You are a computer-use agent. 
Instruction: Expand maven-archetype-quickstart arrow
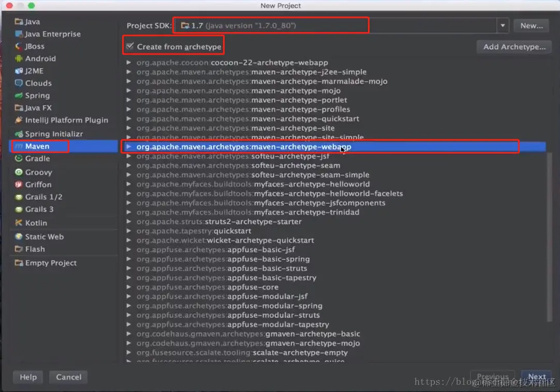[128, 118]
